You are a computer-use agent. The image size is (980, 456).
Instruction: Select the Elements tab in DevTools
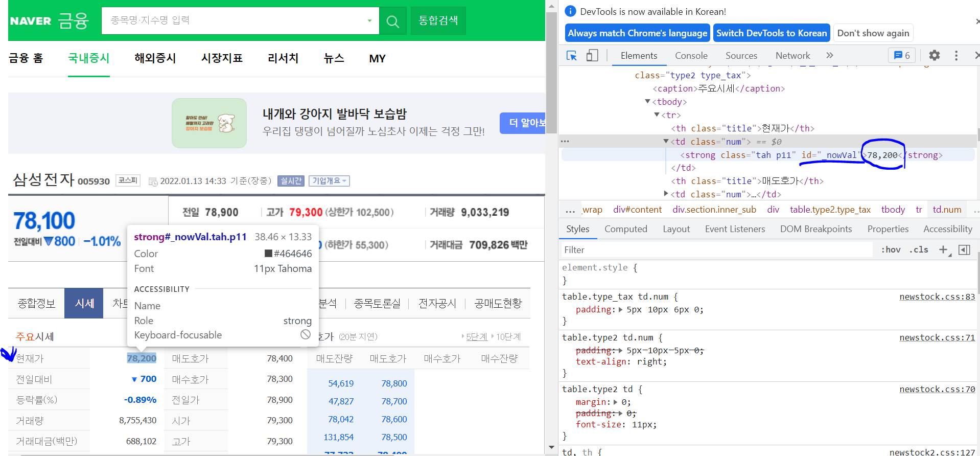point(639,55)
